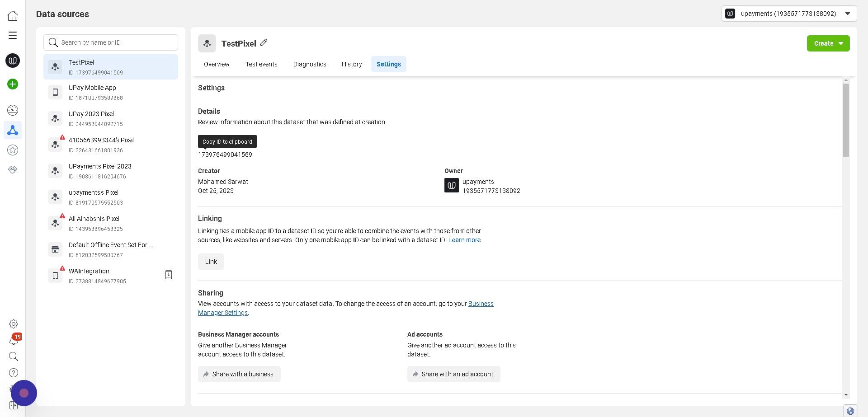Click the scrollbar down arrow in Settings panel
Image resolution: width=868 pixels, height=417 pixels.
[846, 395]
